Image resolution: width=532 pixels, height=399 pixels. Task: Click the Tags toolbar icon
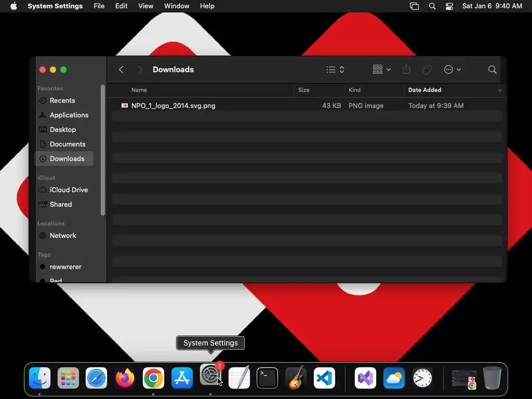tap(427, 70)
